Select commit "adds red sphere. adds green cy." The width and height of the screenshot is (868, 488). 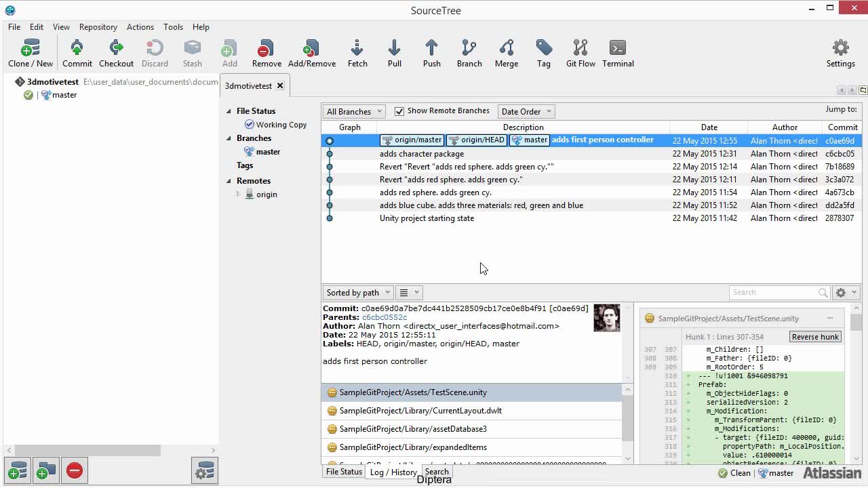[591, 192]
